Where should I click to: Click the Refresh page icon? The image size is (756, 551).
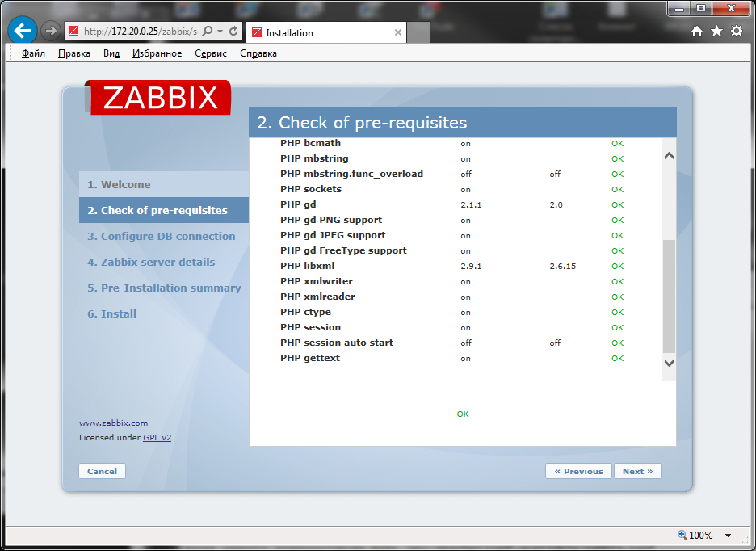point(233,32)
